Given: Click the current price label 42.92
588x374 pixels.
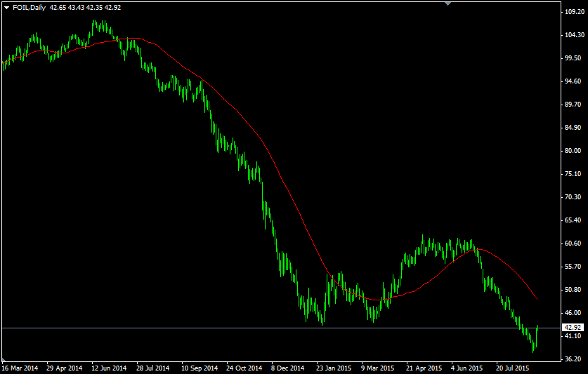Looking at the screenshot, I should 574,327.
